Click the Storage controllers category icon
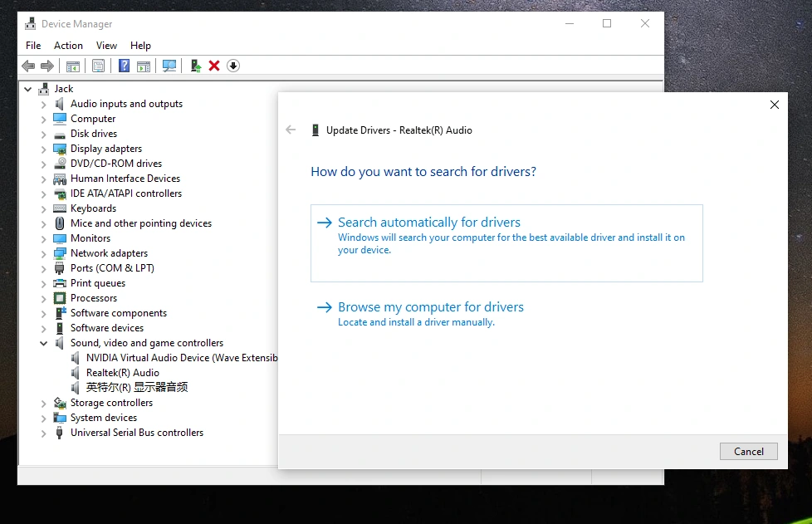Screen dimensions: 812x524 pos(60,403)
